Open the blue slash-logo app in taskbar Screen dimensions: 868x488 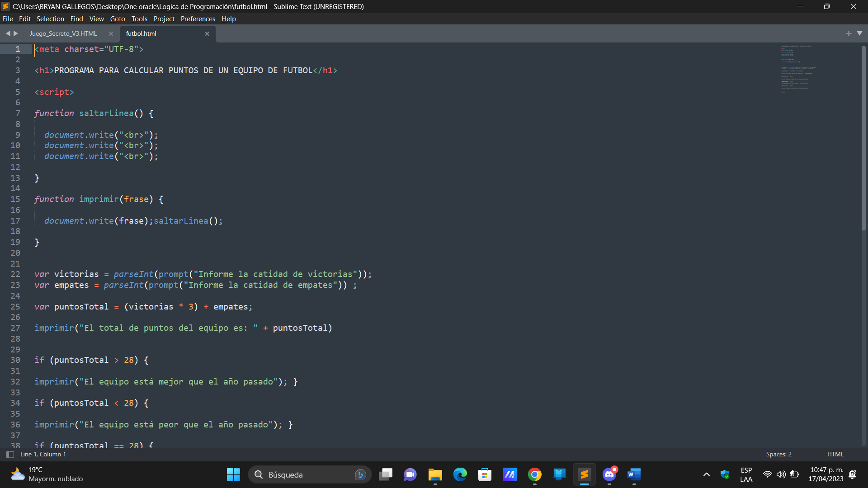[510, 474]
